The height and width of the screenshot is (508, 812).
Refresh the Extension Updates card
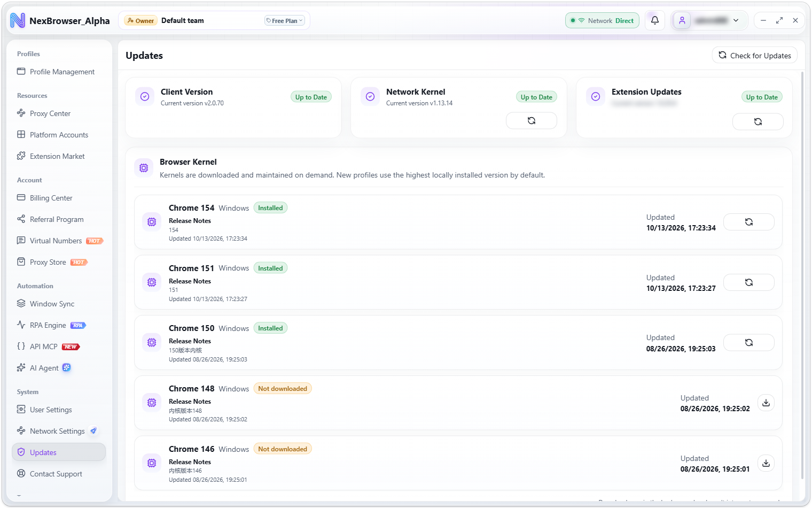(758, 121)
